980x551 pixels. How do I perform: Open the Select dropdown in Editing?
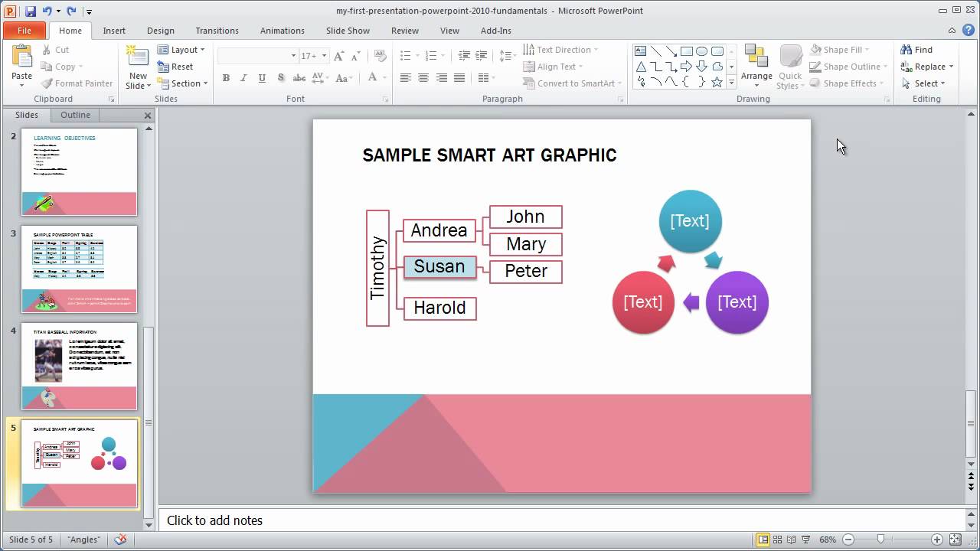[923, 83]
